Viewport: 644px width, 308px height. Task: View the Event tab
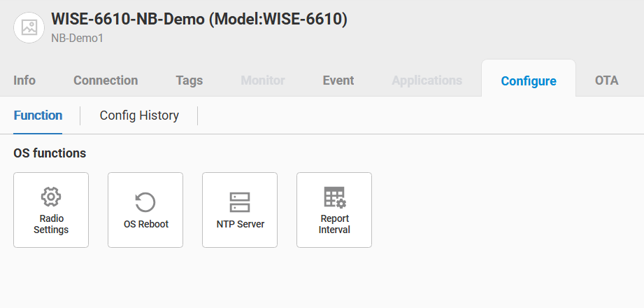pyautogui.click(x=338, y=80)
